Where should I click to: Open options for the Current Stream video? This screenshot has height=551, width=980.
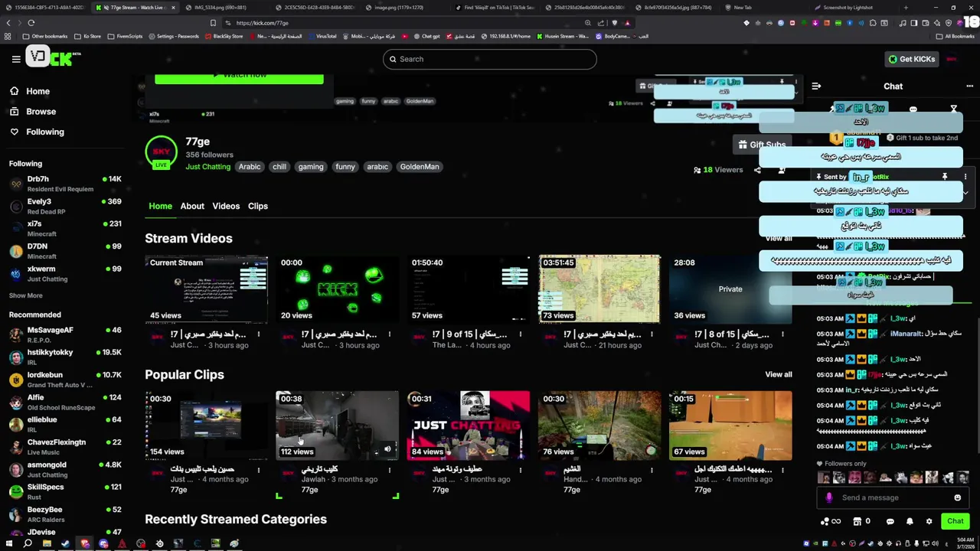point(259,334)
